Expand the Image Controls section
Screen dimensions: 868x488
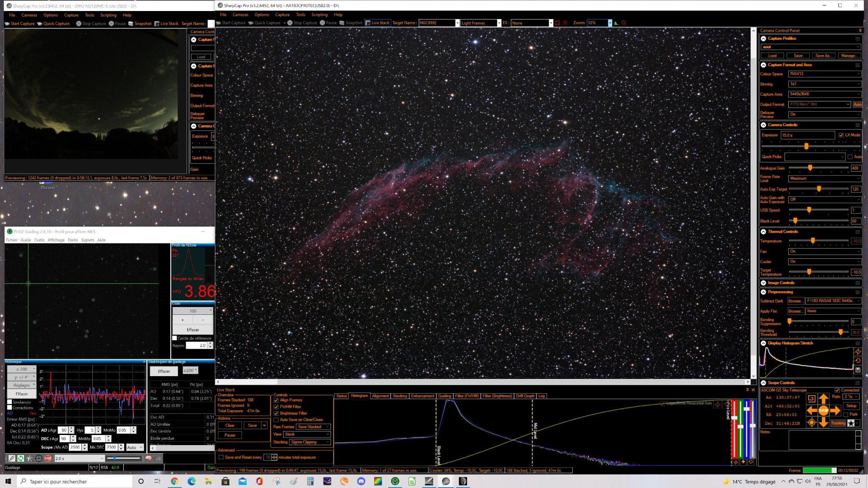[x=763, y=283]
